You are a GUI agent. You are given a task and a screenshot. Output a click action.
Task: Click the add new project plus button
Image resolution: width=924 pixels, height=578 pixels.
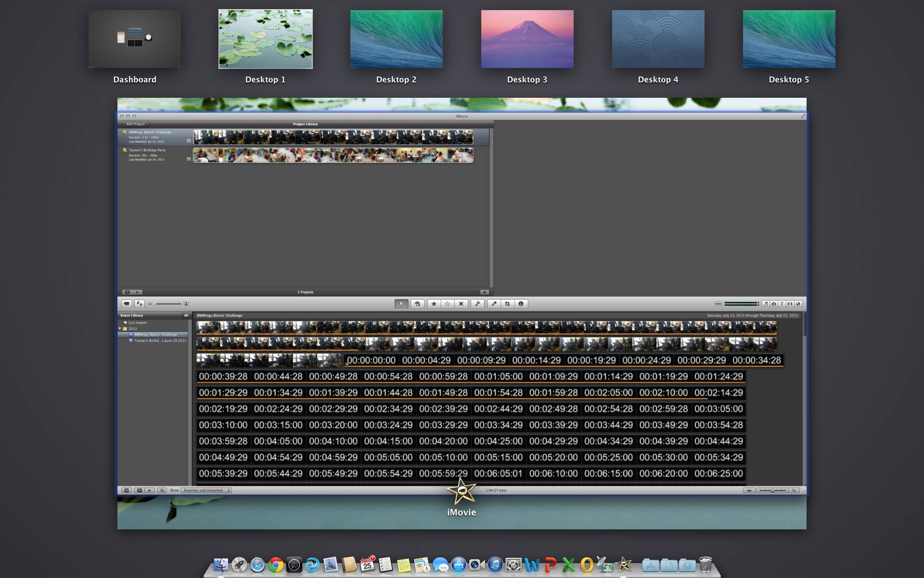pos(484,292)
